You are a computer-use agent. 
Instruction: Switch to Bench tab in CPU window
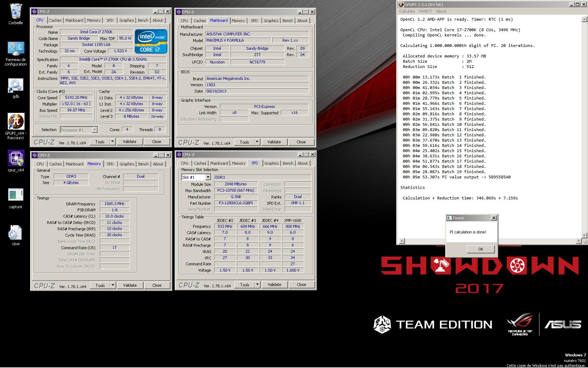[143, 20]
